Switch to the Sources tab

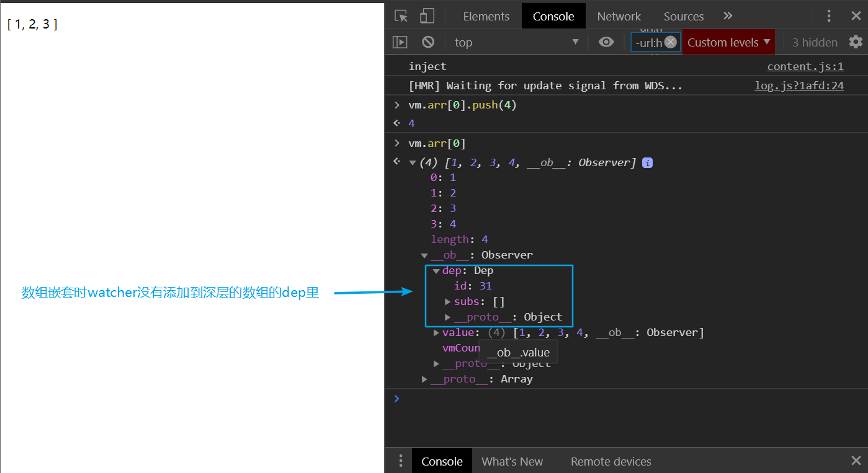point(684,16)
